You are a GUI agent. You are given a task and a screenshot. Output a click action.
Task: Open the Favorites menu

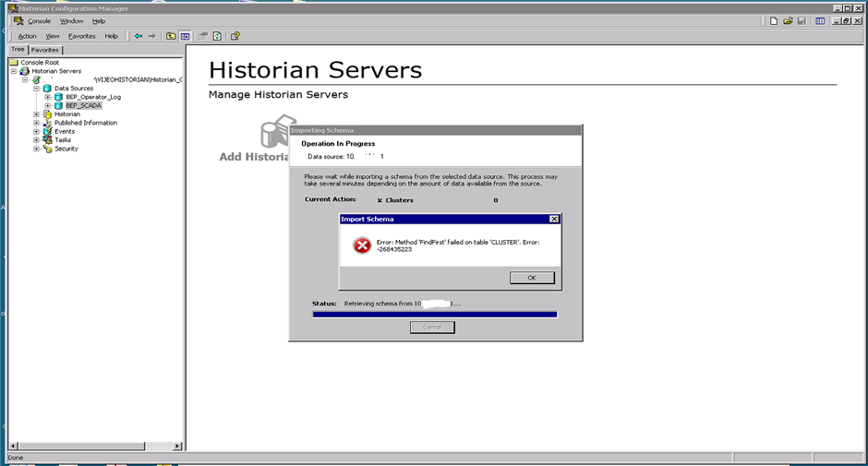pyautogui.click(x=82, y=36)
